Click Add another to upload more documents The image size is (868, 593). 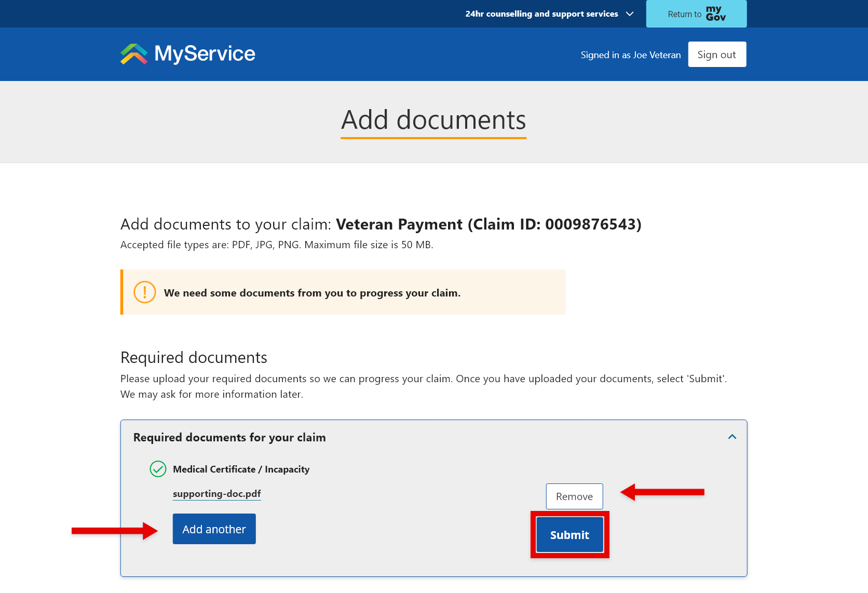(x=214, y=529)
